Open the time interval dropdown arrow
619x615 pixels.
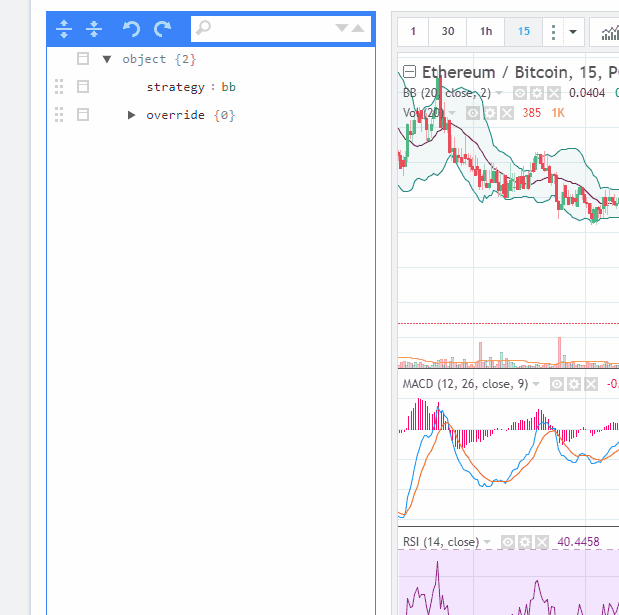[573, 32]
